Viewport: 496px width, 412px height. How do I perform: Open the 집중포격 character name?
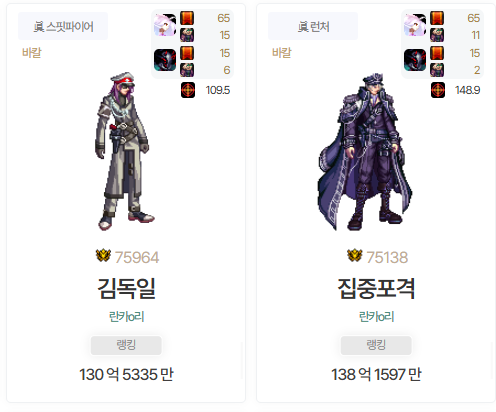(x=376, y=288)
